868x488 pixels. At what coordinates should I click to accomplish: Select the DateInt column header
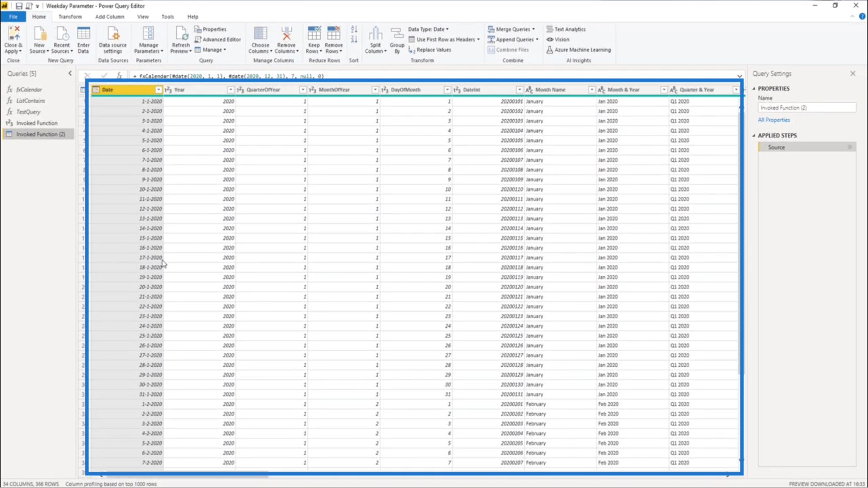coord(488,90)
